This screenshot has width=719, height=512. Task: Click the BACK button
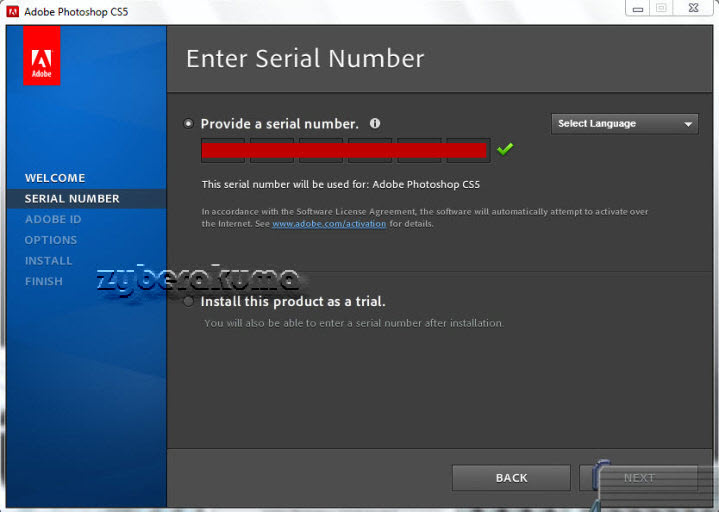tap(511, 478)
